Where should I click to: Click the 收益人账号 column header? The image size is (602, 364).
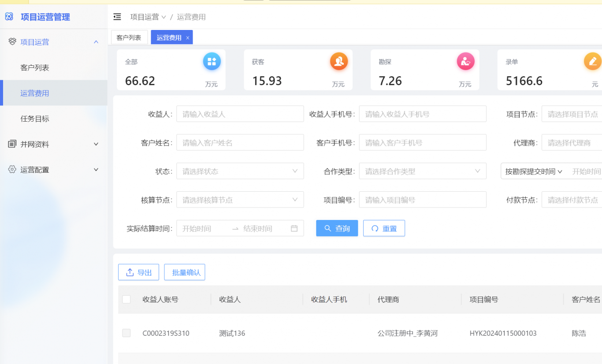(x=160, y=299)
